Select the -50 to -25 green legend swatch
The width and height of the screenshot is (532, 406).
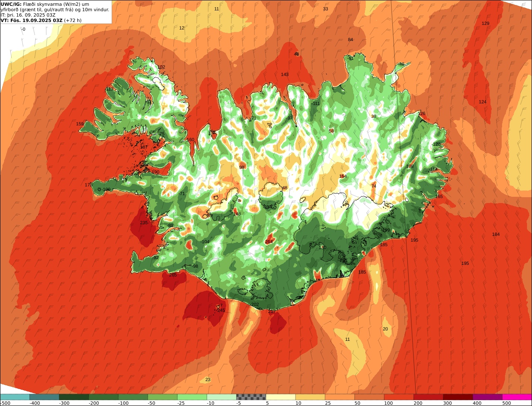[x=163, y=397]
